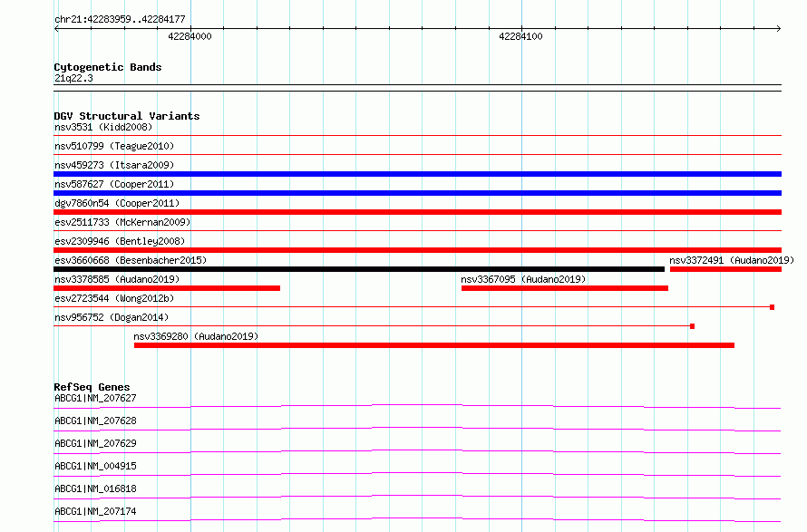Open esv2511733 (McKernan2009) variant label

pos(122,222)
